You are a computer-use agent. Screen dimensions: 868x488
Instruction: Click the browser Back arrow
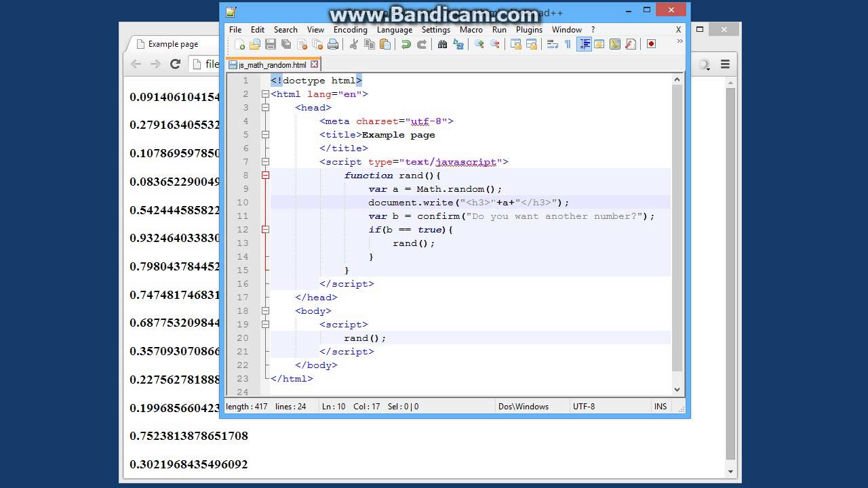[136, 64]
